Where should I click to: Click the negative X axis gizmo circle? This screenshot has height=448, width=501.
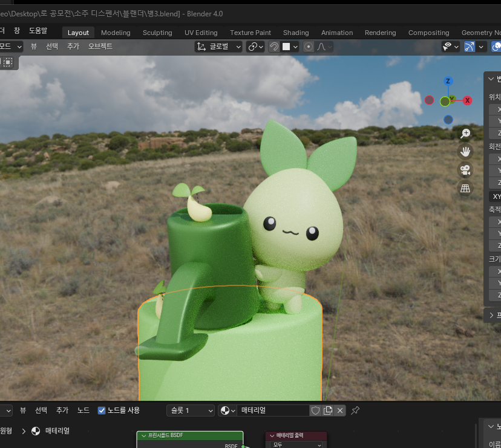pyautogui.click(x=429, y=100)
